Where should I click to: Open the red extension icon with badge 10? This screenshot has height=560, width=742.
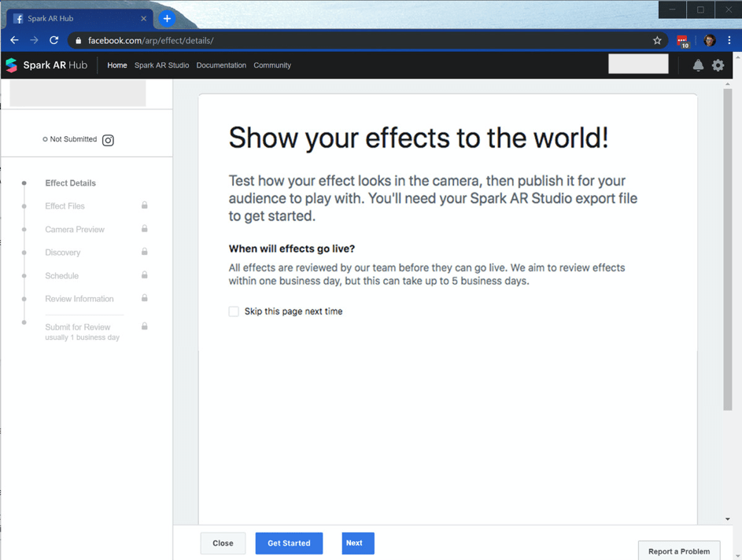tap(683, 41)
